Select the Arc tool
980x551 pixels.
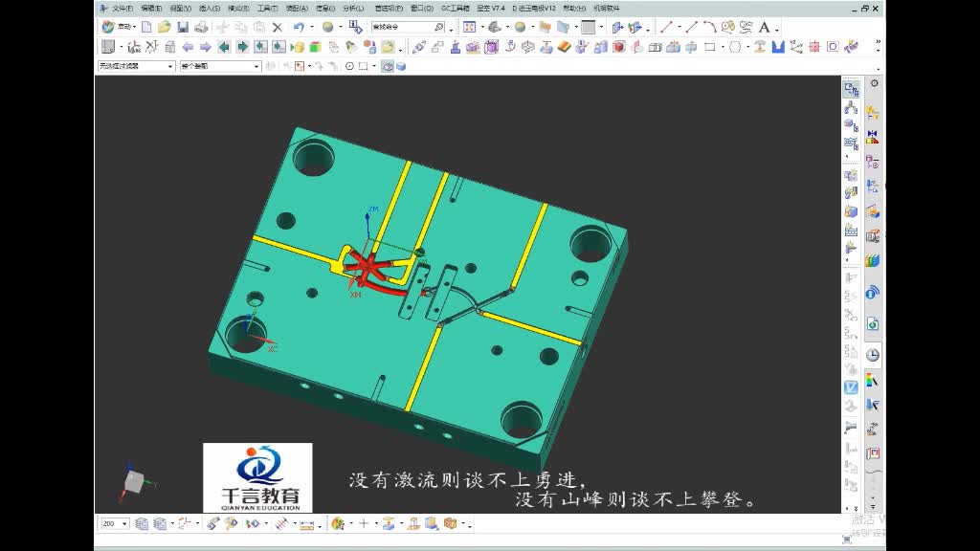pyautogui.click(x=708, y=26)
